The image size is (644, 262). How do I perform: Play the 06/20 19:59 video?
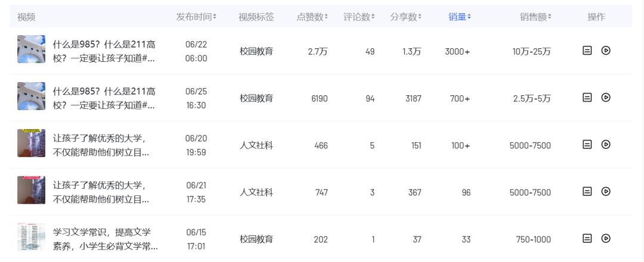click(x=605, y=144)
